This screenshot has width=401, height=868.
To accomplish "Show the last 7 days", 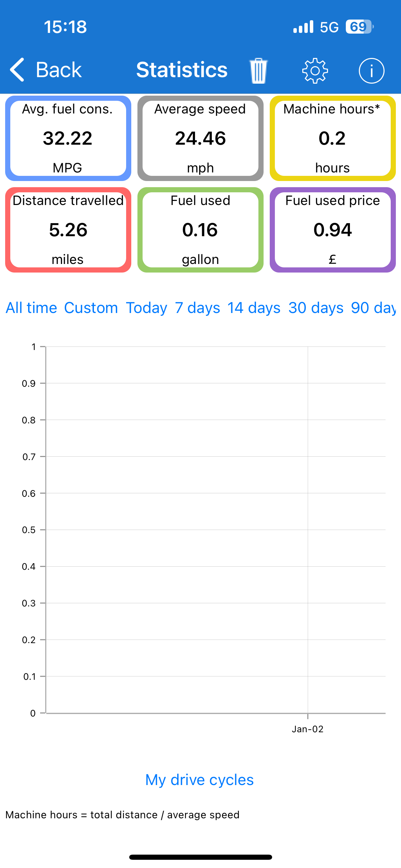I will (197, 308).
